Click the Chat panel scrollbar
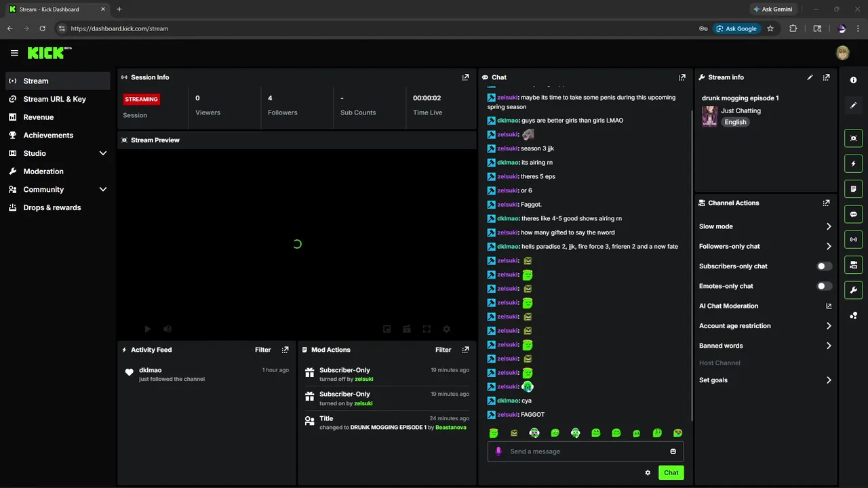Image resolution: width=868 pixels, height=488 pixels. (691, 264)
